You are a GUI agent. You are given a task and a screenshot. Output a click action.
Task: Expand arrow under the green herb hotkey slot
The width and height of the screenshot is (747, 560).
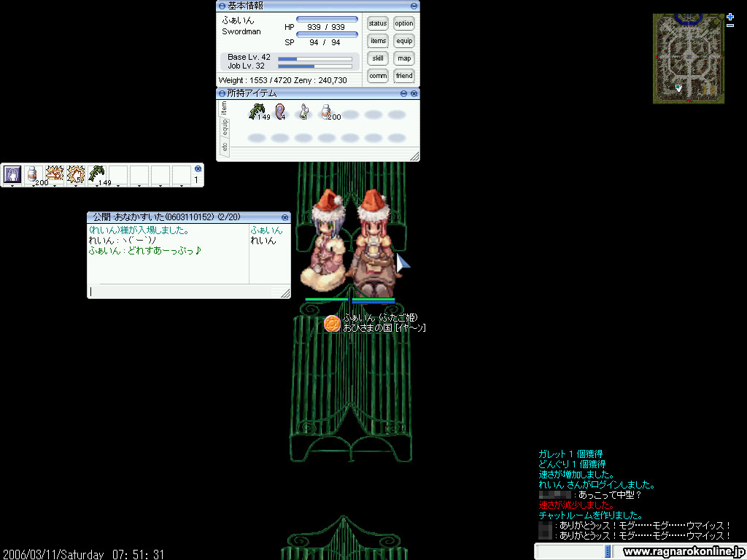click(x=97, y=186)
